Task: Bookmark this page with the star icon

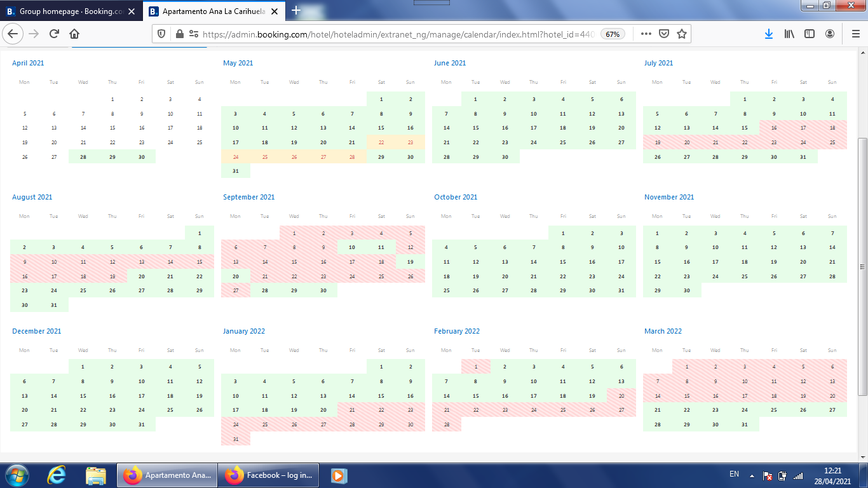Action: pyautogui.click(x=682, y=34)
